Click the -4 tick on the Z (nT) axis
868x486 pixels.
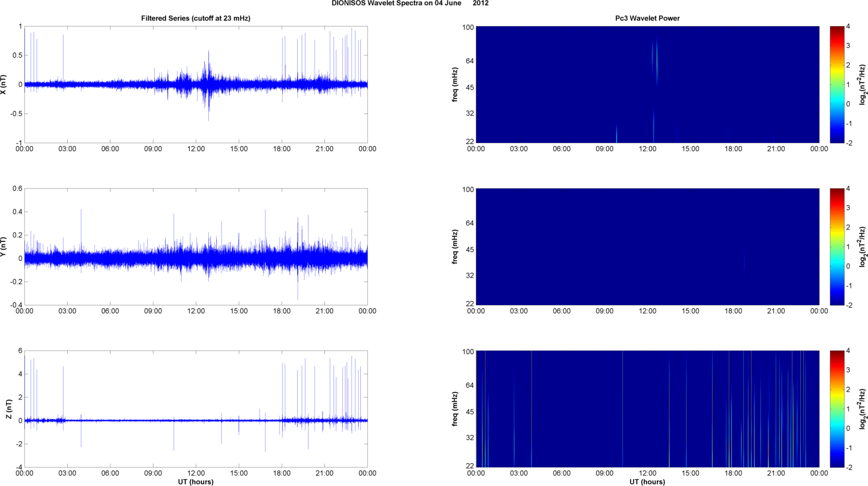[x=18, y=467]
